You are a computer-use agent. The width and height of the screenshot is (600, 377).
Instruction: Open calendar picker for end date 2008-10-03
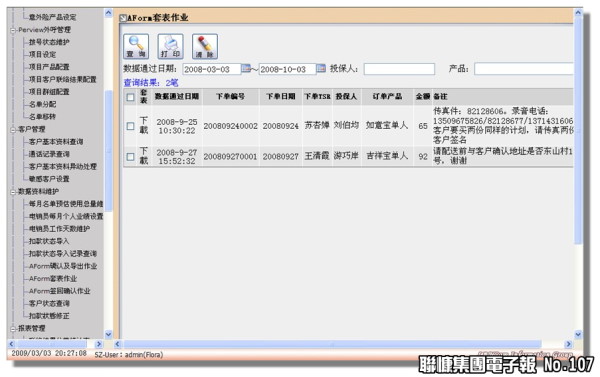(x=321, y=69)
